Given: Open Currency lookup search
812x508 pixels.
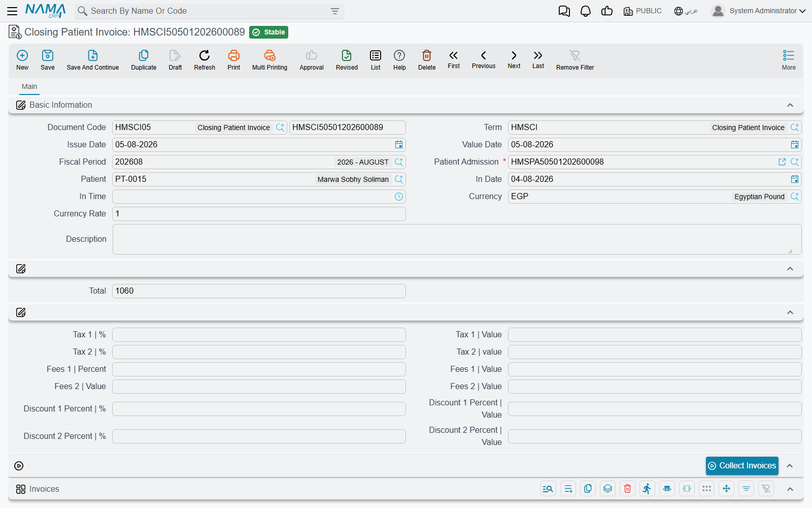Looking at the screenshot, I should tap(795, 197).
